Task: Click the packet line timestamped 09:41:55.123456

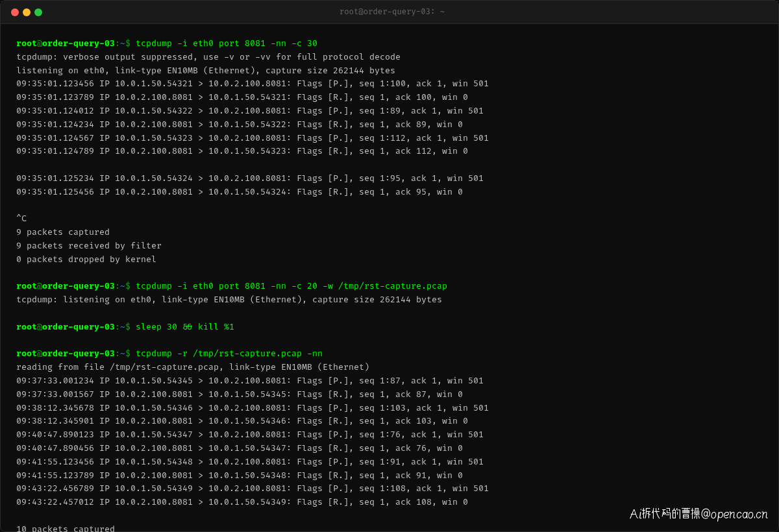Action: tap(250, 462)
